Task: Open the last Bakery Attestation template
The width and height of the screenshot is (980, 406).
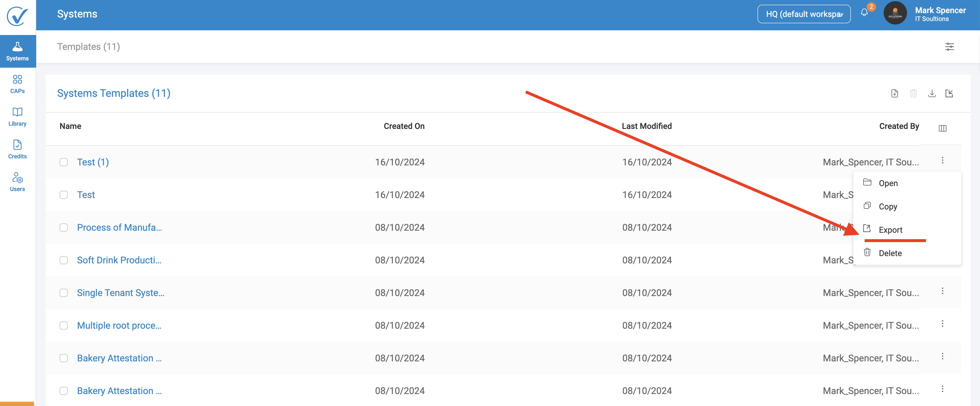Action: [119, 391]
